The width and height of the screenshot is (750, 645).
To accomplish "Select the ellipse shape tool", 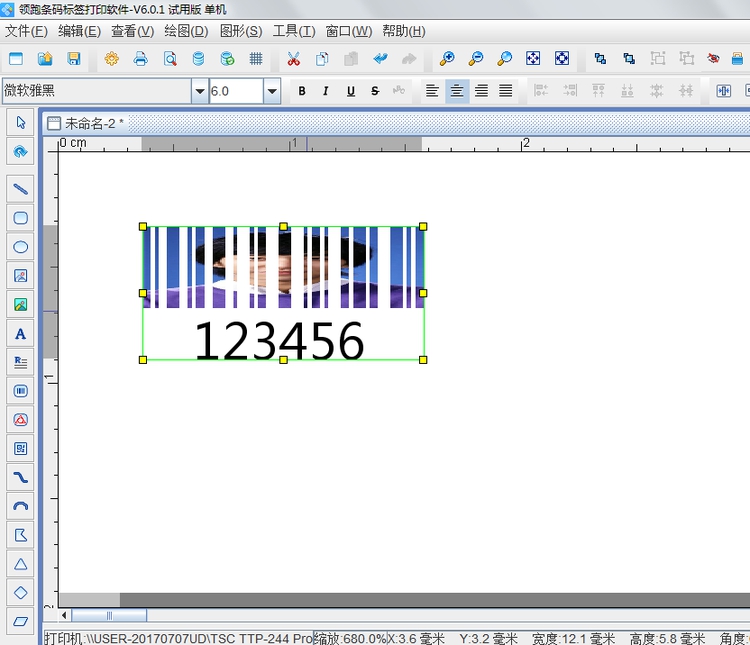I will [x=20, y=247].
